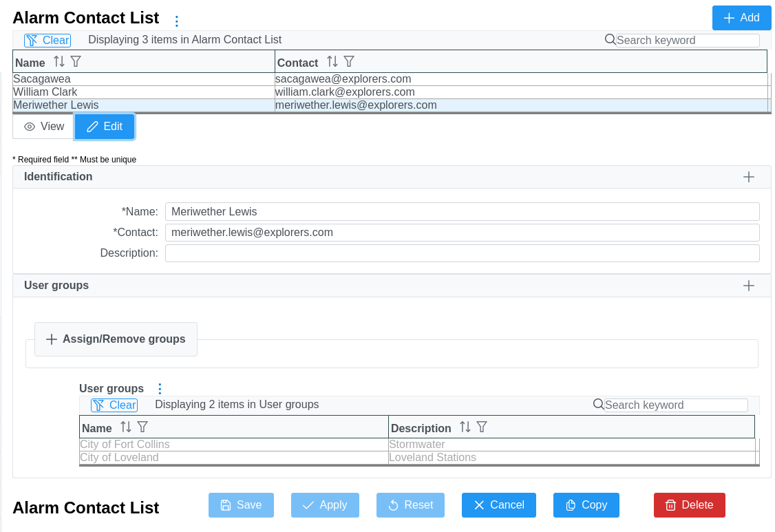Filter the Alarm Contact Name column

[x=76, y=62]
